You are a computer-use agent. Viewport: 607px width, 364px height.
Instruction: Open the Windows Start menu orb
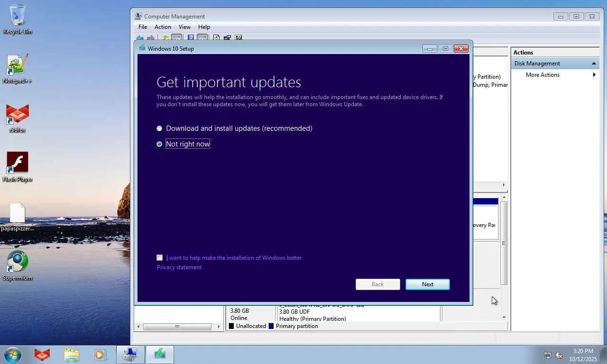click(13, 354)
